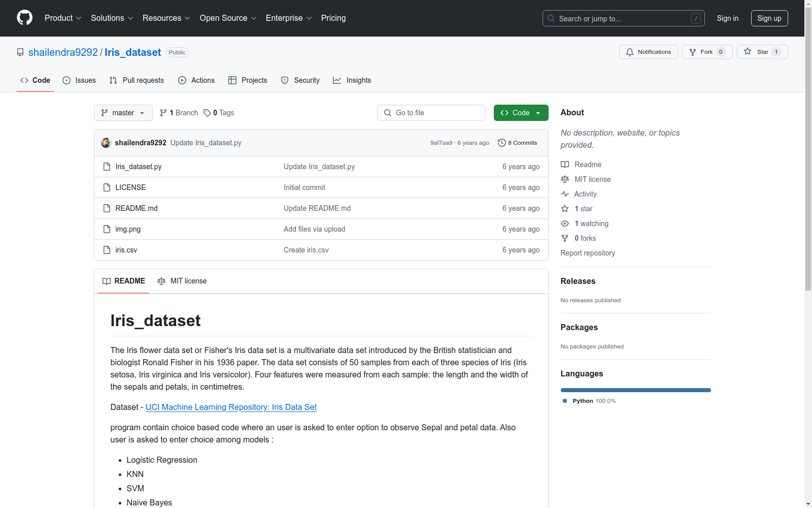View the 1 star stargazers link
Viewport: 812px width, 508px height.
click(x=577, y=209)
